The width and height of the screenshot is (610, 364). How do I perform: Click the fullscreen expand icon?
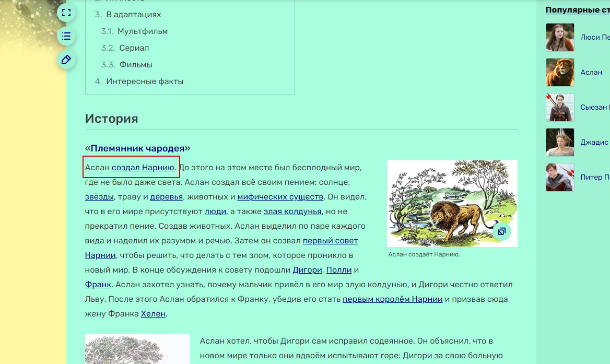66,13
